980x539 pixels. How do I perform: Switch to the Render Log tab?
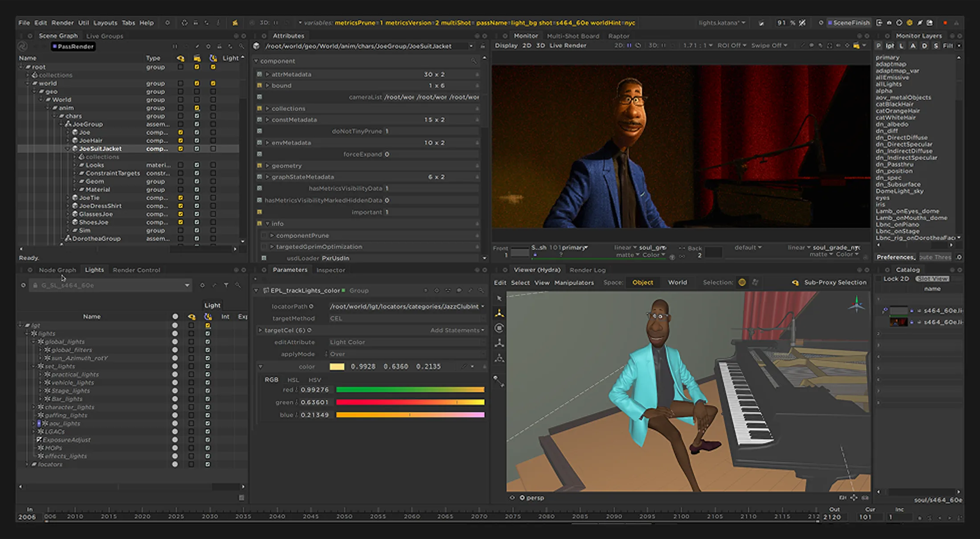coord(588,270)
